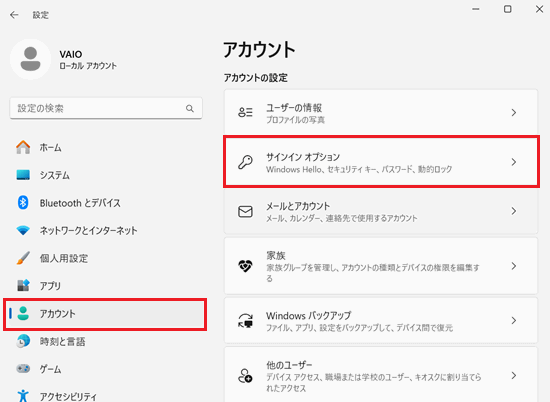Click the back arrow icon
Screen dimensions: 550x402
pyautogui.click(x=14, y=15)
